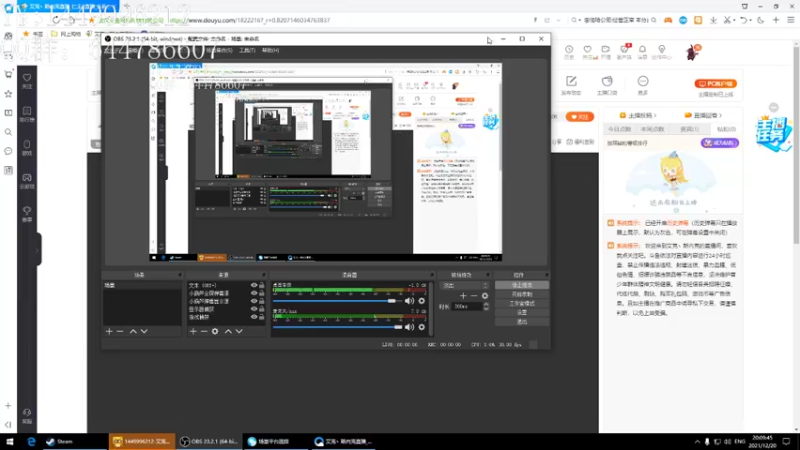Open transition properties gear icon
800x450 pixels.
coord(485,296)
